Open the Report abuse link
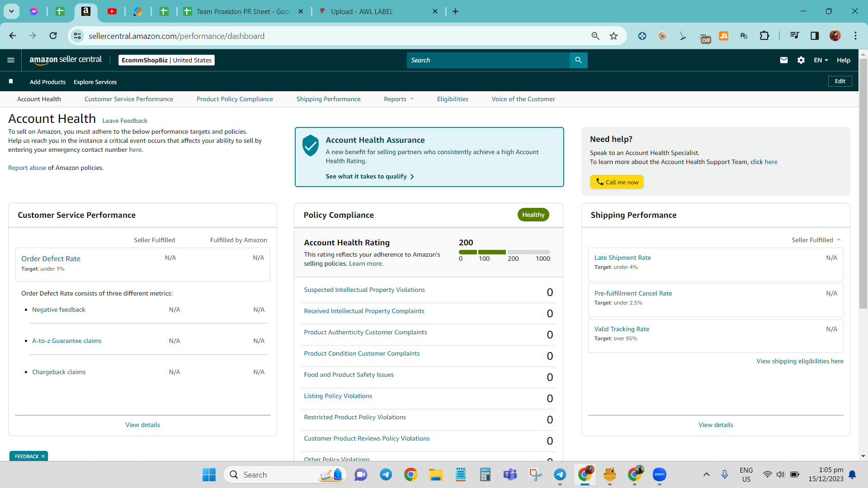Image resolution: width=868 pixels, height=488 pixels. click(x=27, y=168)
